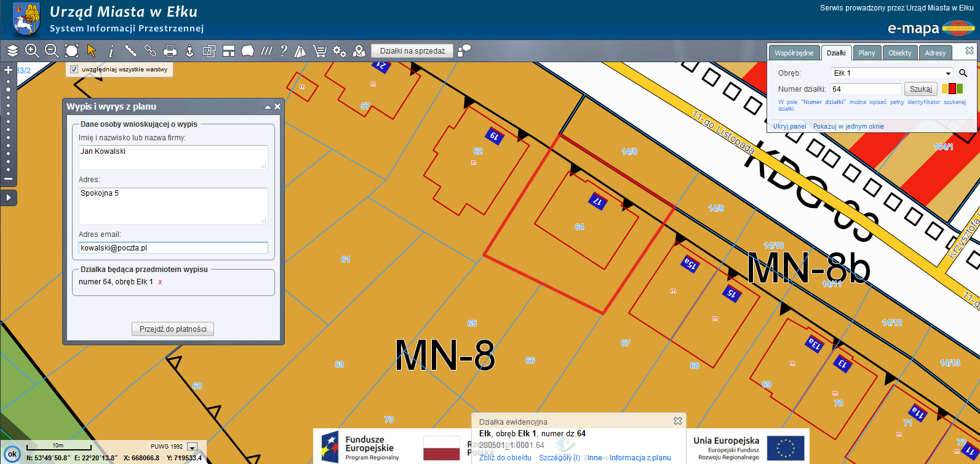Click 'Zbliż do obiektu' link
This screenshot has height=464, width=980.
point(505,458)
